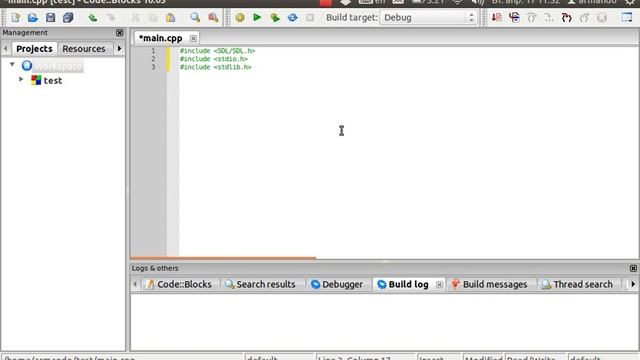Click the line '#include <stdio.h>'

coord(214,59)
